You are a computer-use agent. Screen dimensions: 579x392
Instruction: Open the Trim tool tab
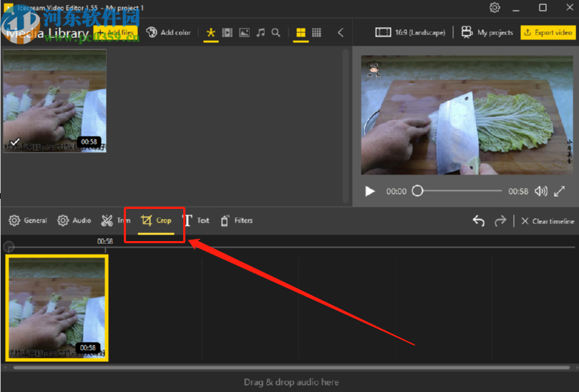[115, 220]
